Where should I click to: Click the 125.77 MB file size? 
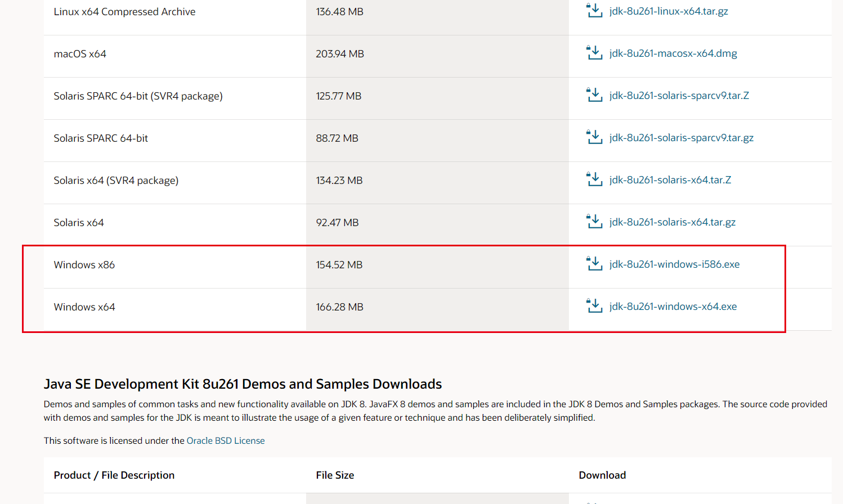[x=339, y=96]
